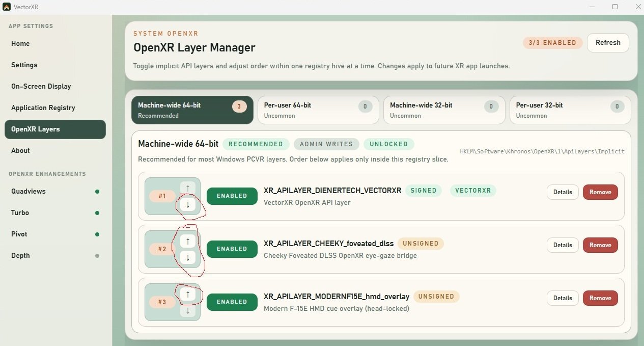Move the DIENERTECH_VECTORXR layer down
This screenshot has width=644, height=346.
(x=188, y=205)
